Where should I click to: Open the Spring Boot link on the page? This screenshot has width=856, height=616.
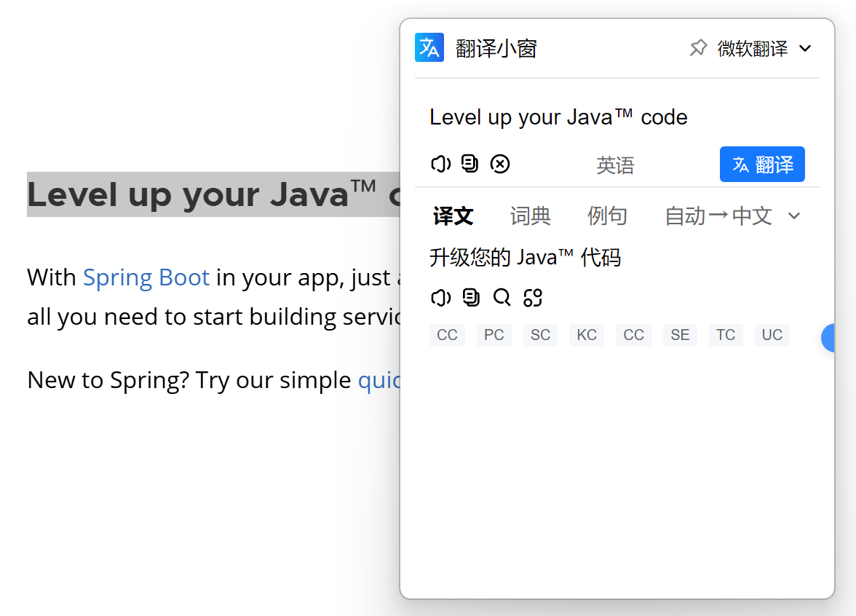click(x=146, y=277)
